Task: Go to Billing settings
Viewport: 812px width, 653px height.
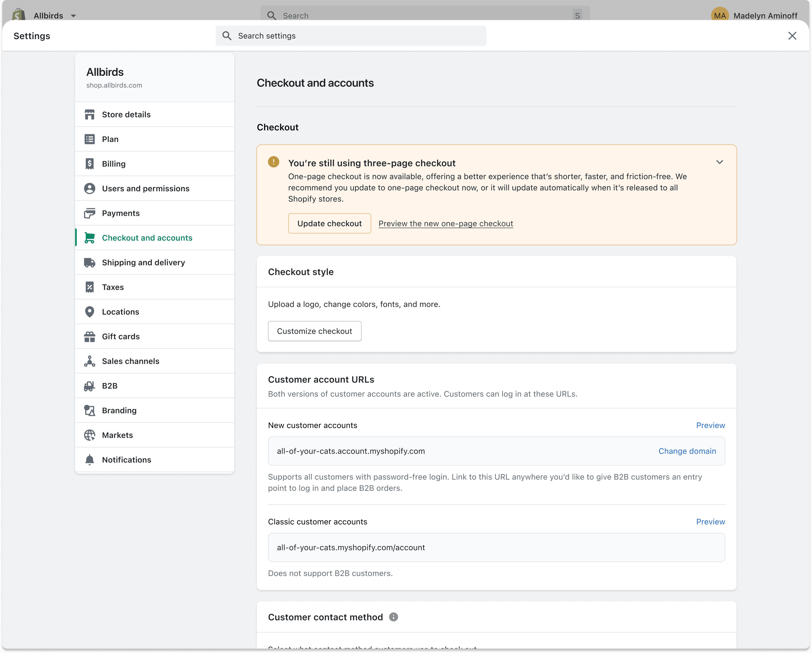Action: 155,164
